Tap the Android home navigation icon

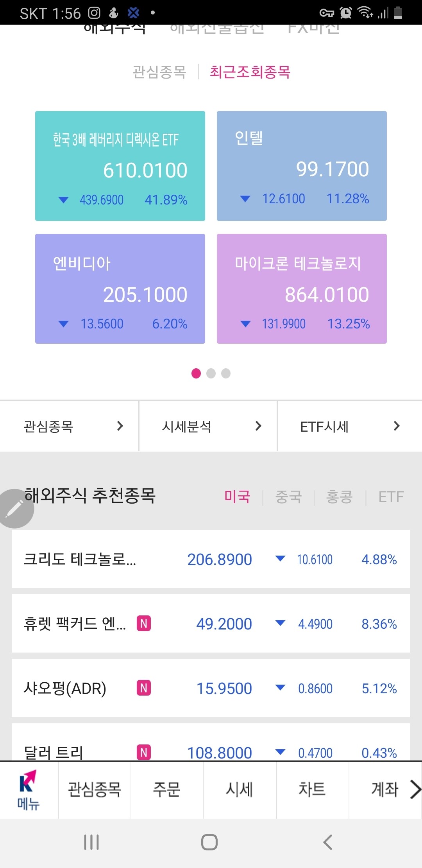pos(209,842)
